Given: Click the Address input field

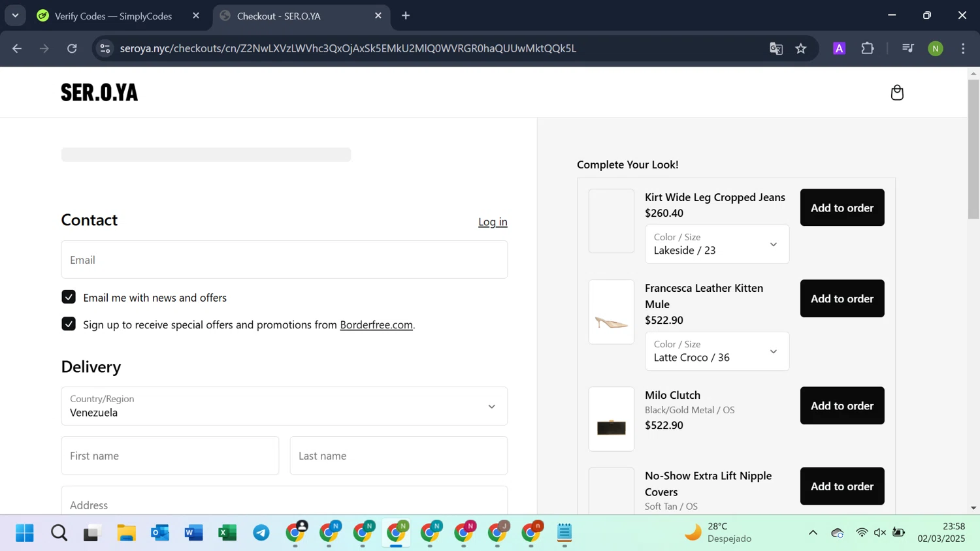Looking at the screenshot, I should (284, 501).
